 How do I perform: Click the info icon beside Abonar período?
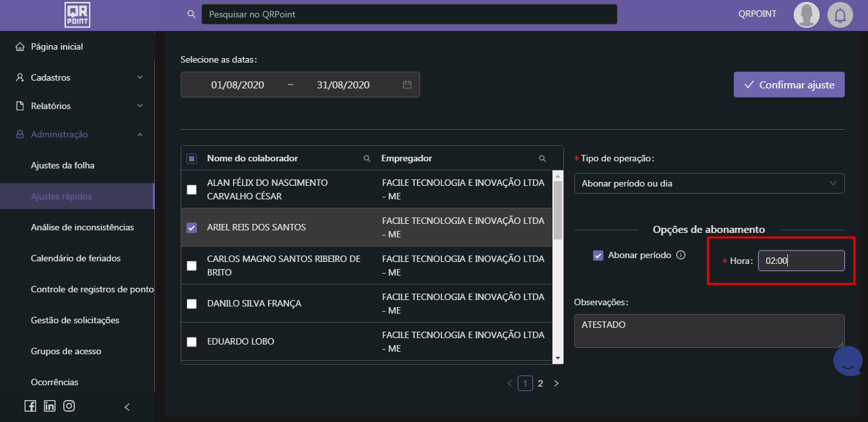pos(680,255)
